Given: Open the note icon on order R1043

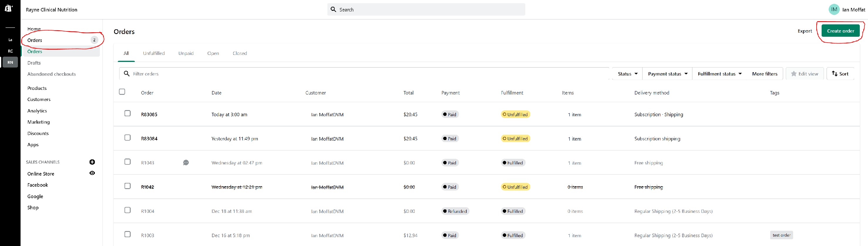Looking at the screenshot, I should [x=186, y=163].
